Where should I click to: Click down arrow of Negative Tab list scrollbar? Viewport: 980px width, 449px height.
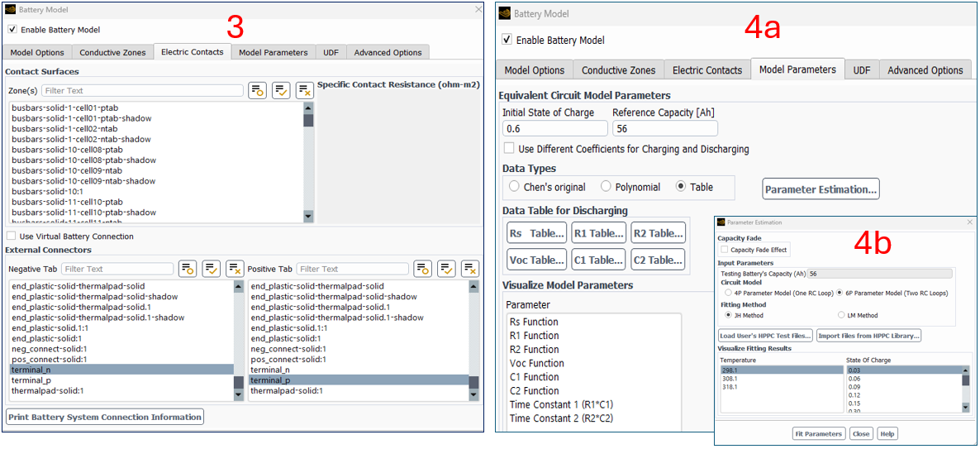[x=239, y=394]
